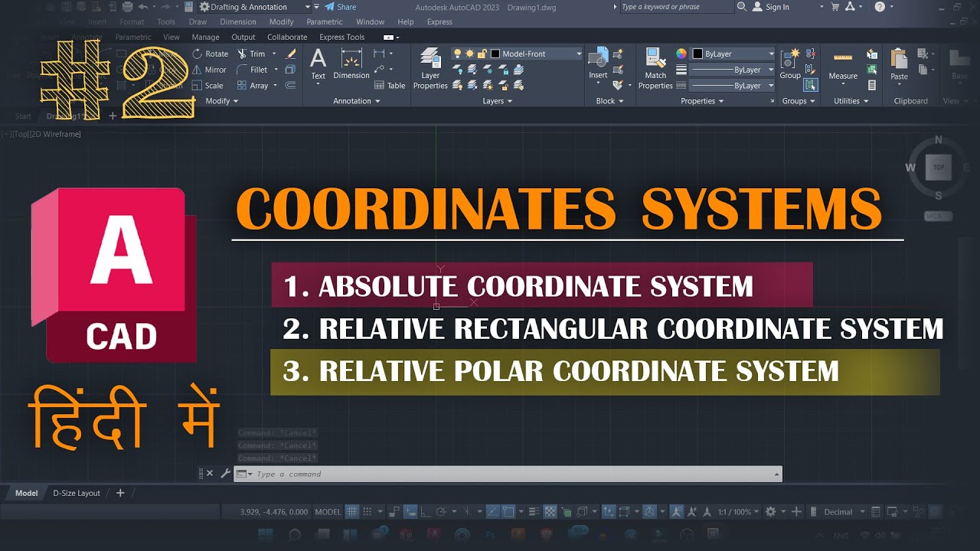
Task: Click the Table tool in Annotation panel
Action: point(390,86)
